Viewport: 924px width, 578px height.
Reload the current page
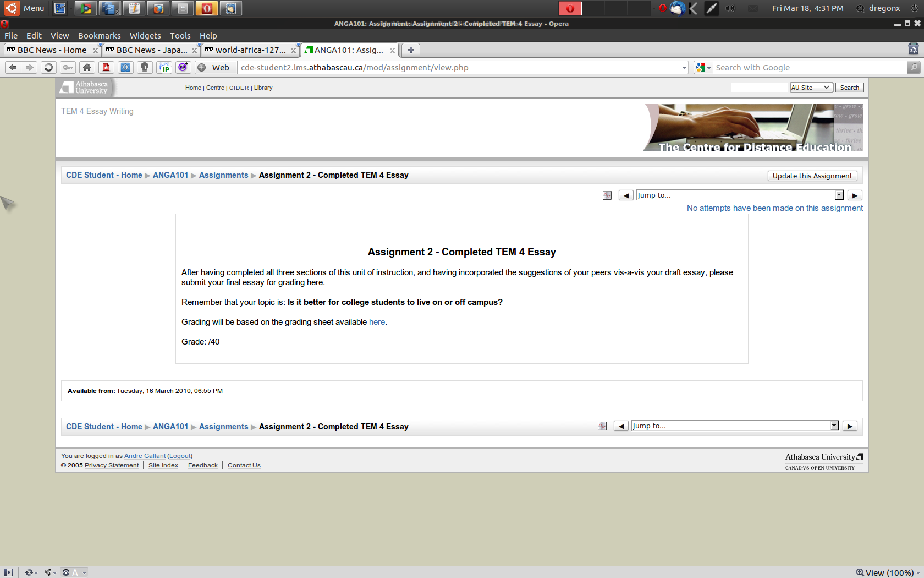[48, 67]
